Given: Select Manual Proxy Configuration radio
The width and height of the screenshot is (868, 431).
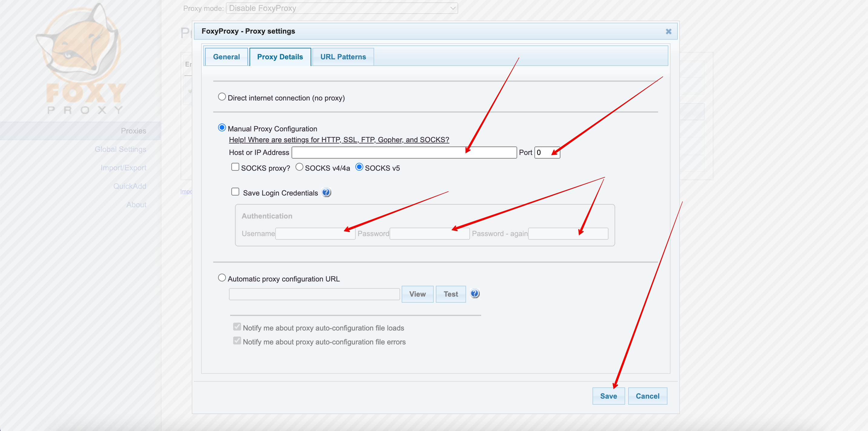Looking at the screenshot, I should click(222, 128).
